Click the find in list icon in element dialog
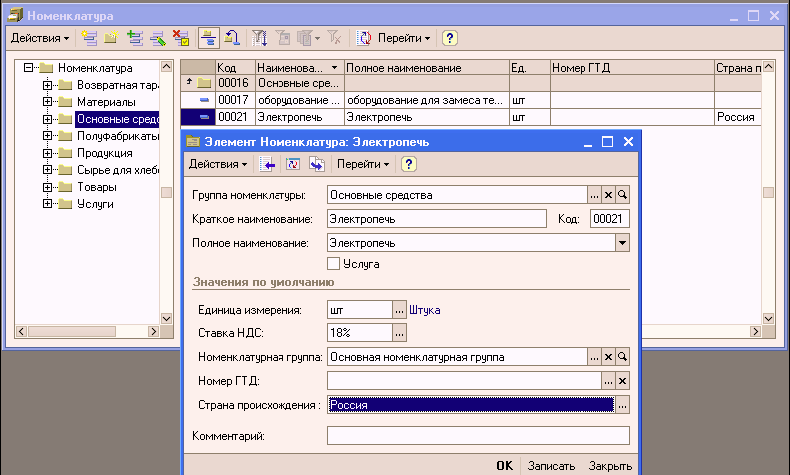This screenshot has width=790, height=475. tap(267, 164)
